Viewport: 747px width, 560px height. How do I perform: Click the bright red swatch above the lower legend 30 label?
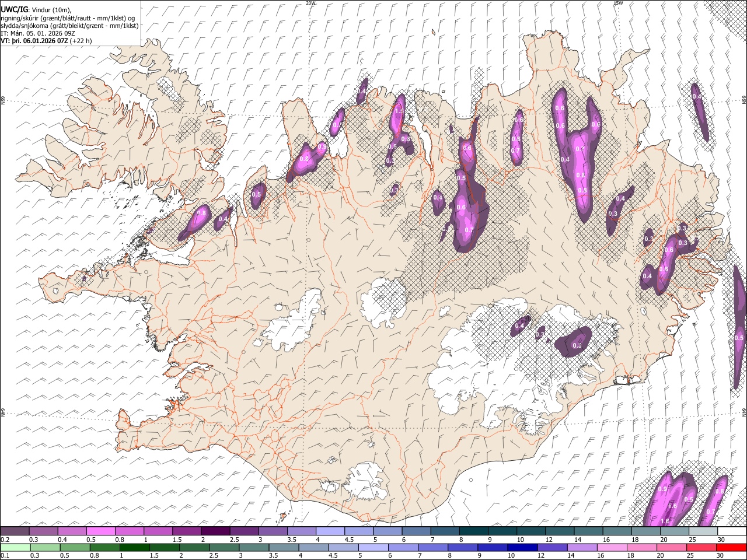(731, 547)
